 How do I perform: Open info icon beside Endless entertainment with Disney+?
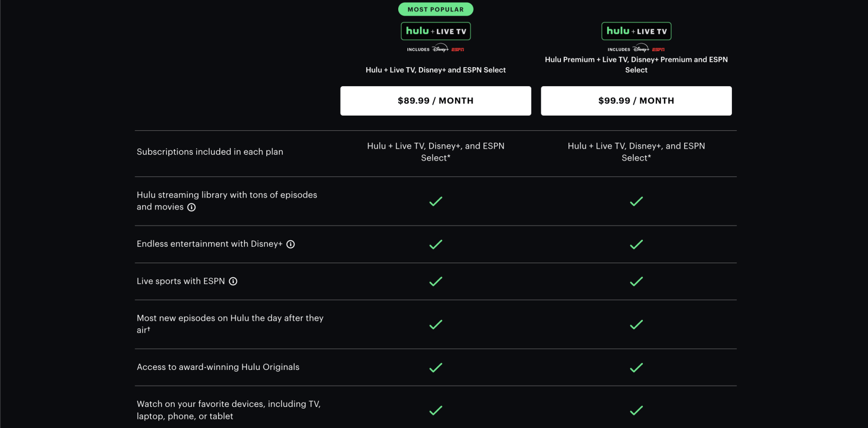(x=291, y=244)
